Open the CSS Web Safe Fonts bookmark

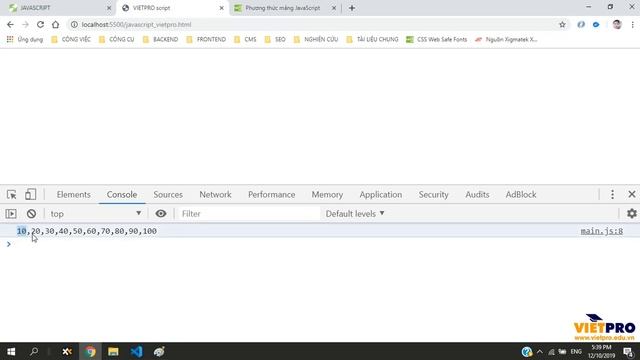click(x=437, y=39)
